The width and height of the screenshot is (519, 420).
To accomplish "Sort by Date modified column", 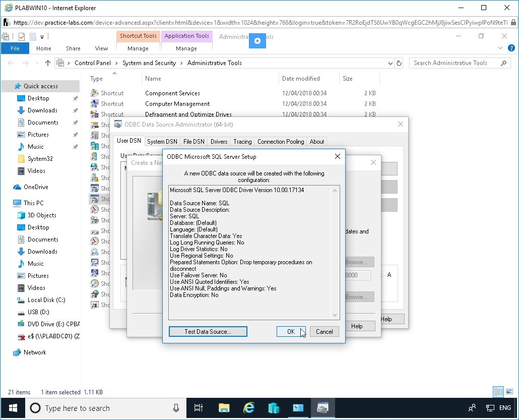I will pyautogui.click(x=301, y=79).
